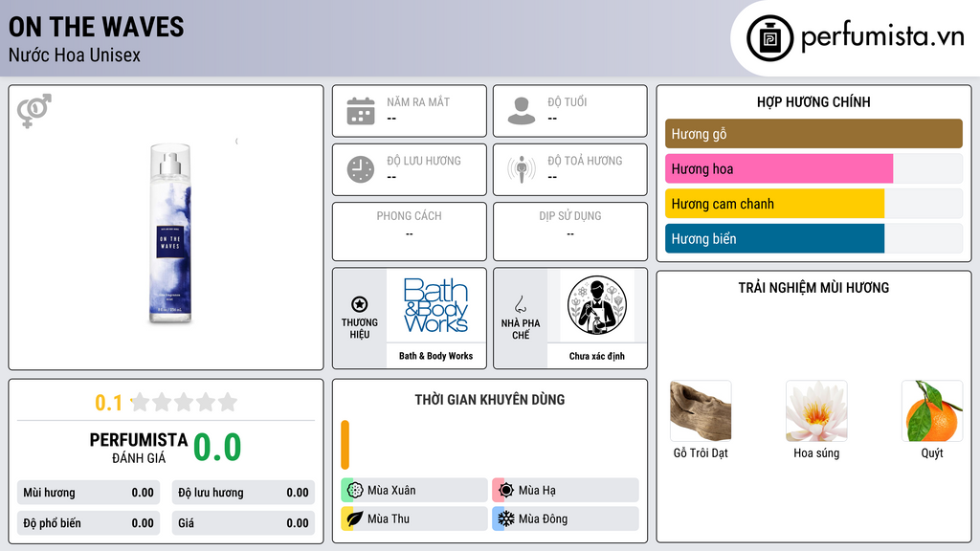Image resolution: width=980 pixels, height=551 pixels.
Task: Click the Mùi hương 0.00 score row
Action: point(88,493)
